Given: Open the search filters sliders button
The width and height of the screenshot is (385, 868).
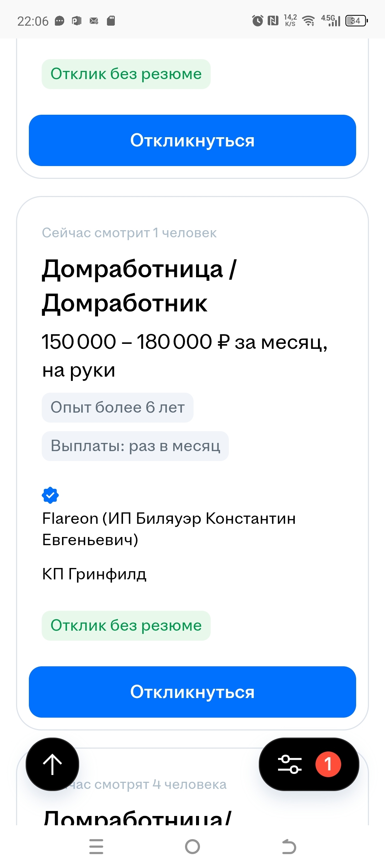Looking at the screenshot, I should click(289, 764).
